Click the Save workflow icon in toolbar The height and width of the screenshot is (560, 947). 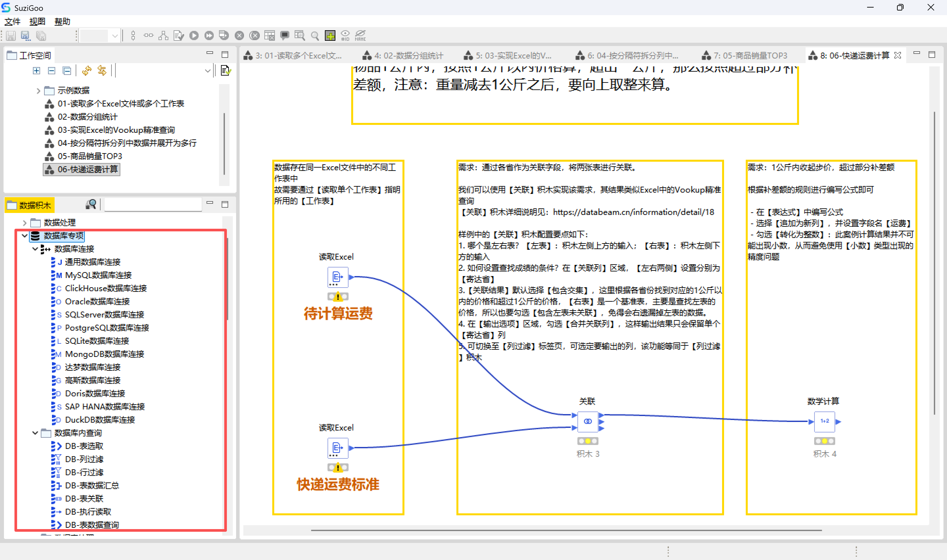[11, 36]
